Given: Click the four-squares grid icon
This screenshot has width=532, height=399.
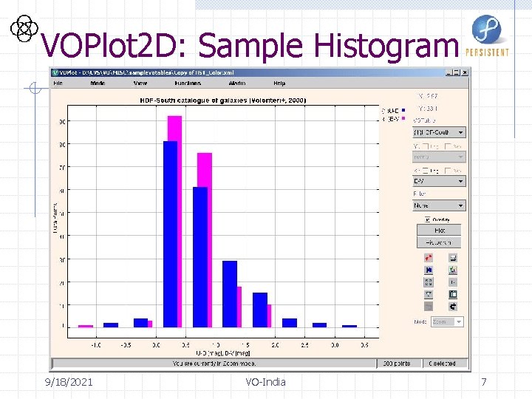Looking at the screenshot, I should (429, 282).
